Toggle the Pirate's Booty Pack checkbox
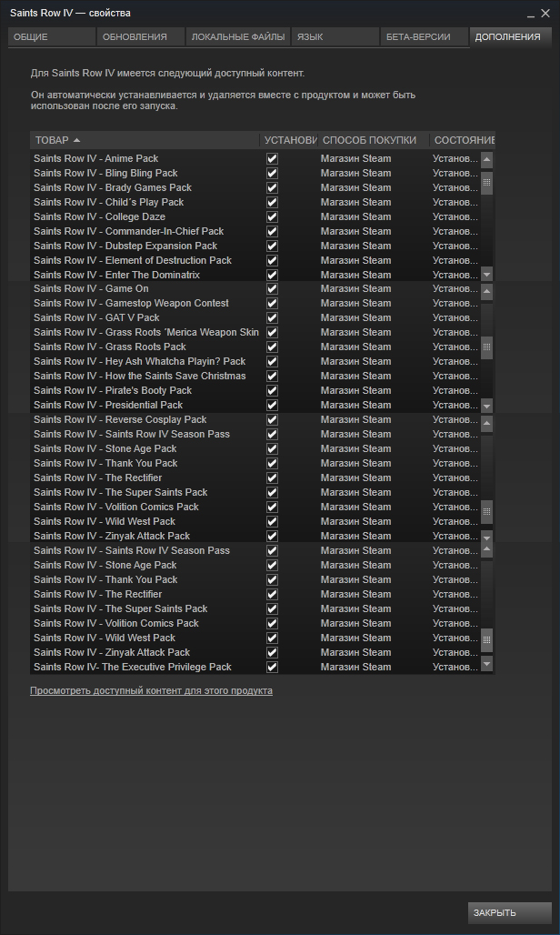This screenshot has width=560, height=935. pyautogui.click(x=272, y=390)
